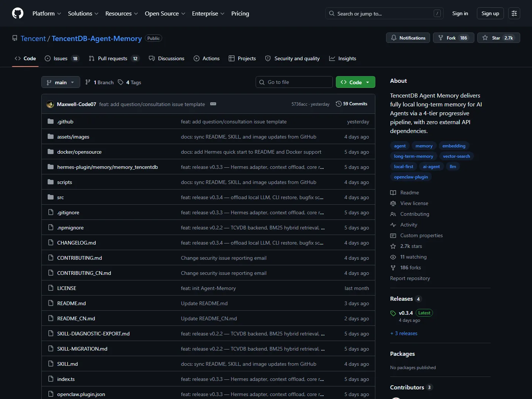Expand the Resources navigation menu

click(x=122, y=13)
